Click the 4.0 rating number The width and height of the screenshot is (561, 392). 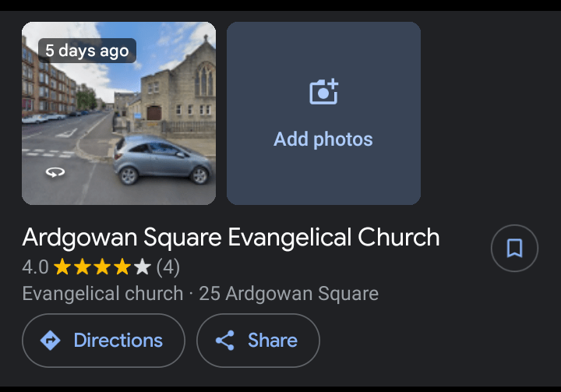point(35,268)
